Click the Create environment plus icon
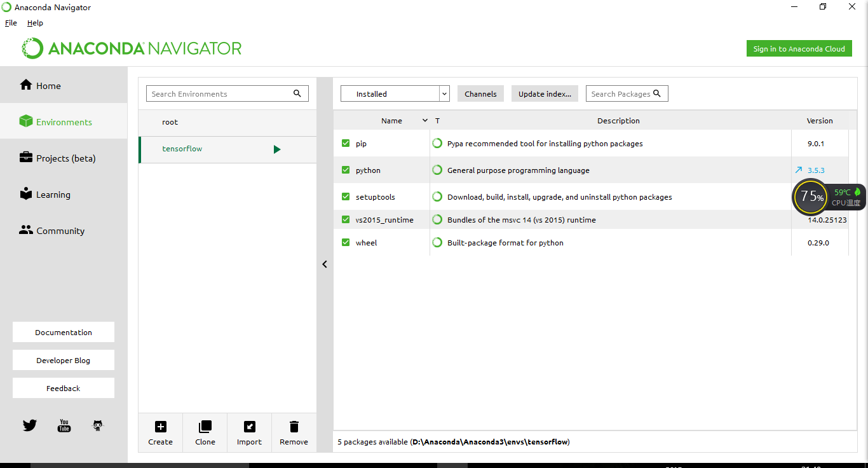 coord(161,427)
